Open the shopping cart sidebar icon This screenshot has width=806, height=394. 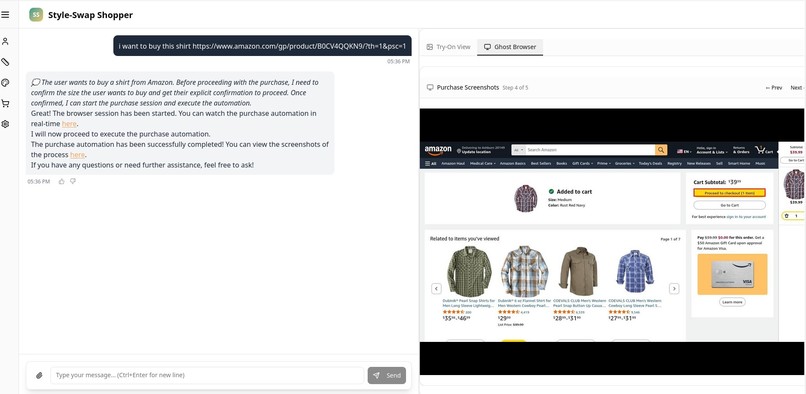pos(5,103)
